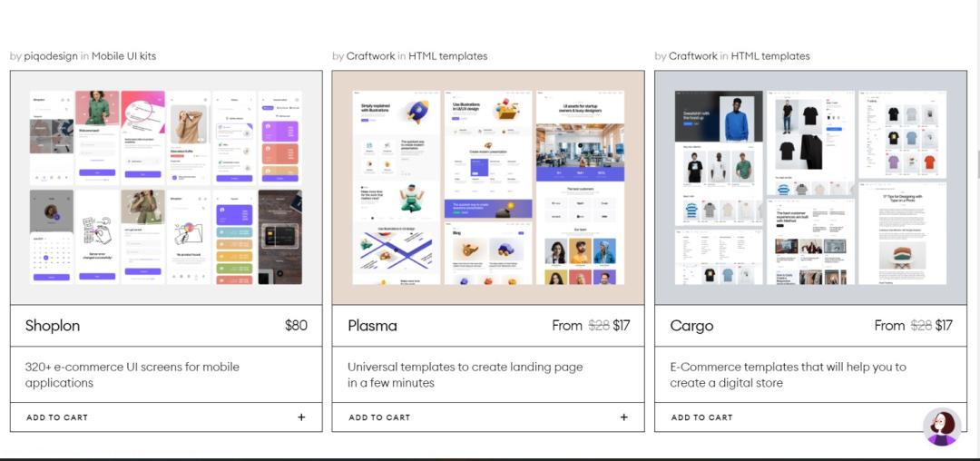Open HTML templates category above Cargo

(770, 56)
